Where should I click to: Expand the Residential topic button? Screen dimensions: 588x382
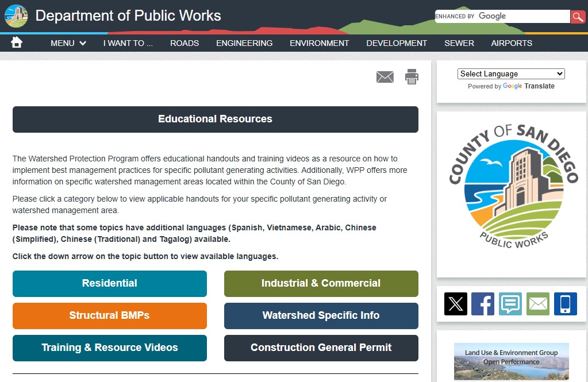coord(110,283)
